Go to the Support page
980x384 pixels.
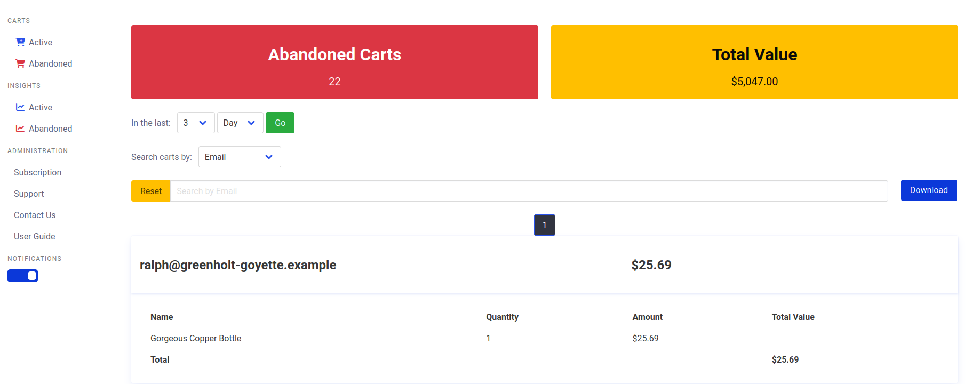[29, 194]
